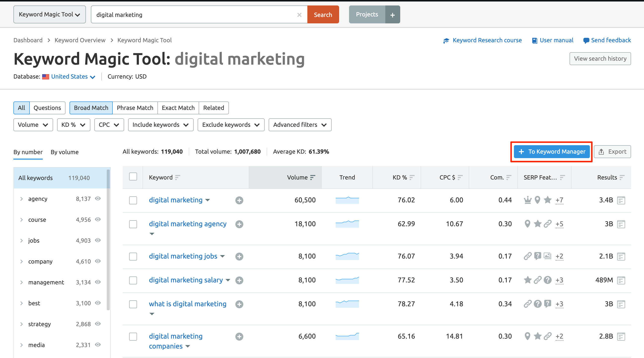Click the digital marketing search input
This screenshot has width=644, height=358.
click(x=195, y=15)
